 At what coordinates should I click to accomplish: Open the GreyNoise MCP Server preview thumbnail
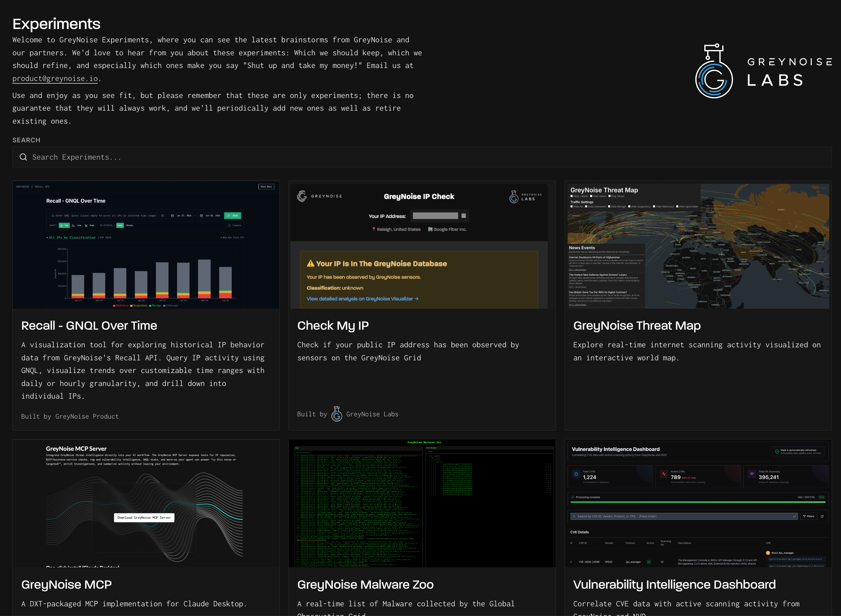[146, 503]
